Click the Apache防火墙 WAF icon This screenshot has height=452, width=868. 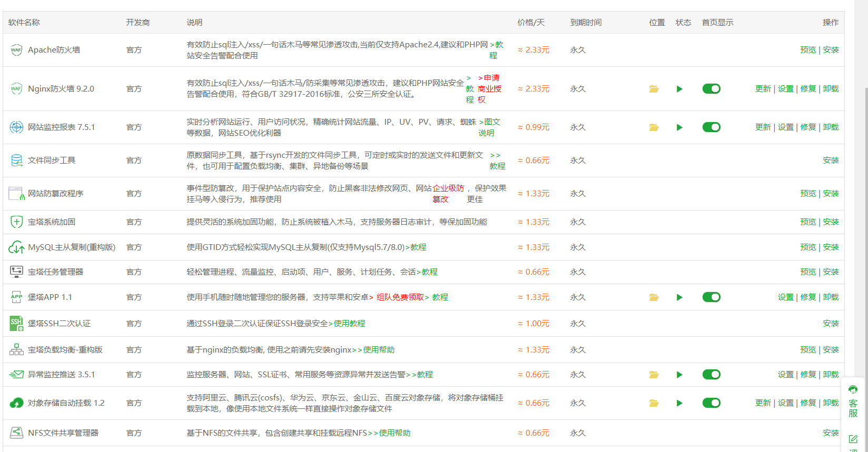16,50
